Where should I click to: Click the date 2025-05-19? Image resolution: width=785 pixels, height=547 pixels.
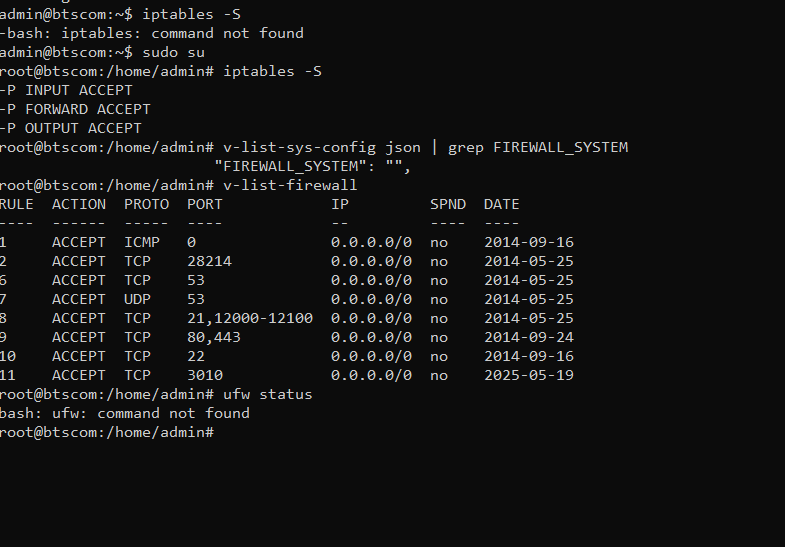coord(529,375)
